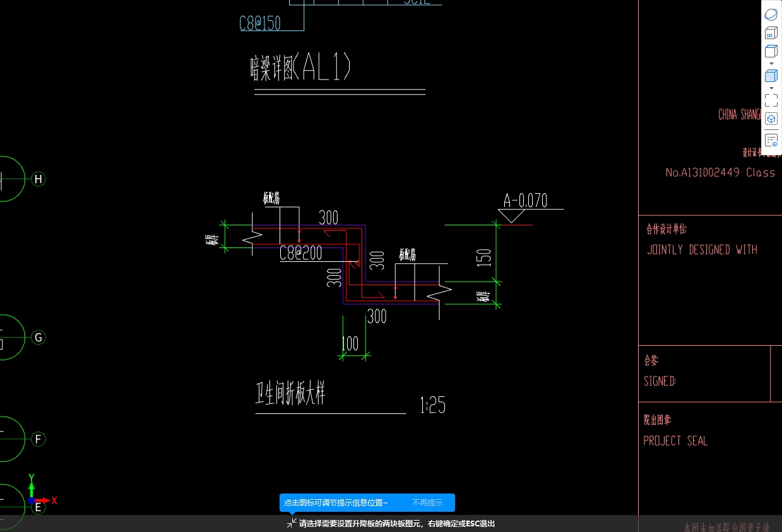Image resolution: width=782 pixels, height=532 pixels.
Task: Click the PROJECT SEAL text
Action: click(x=675, y=440)
